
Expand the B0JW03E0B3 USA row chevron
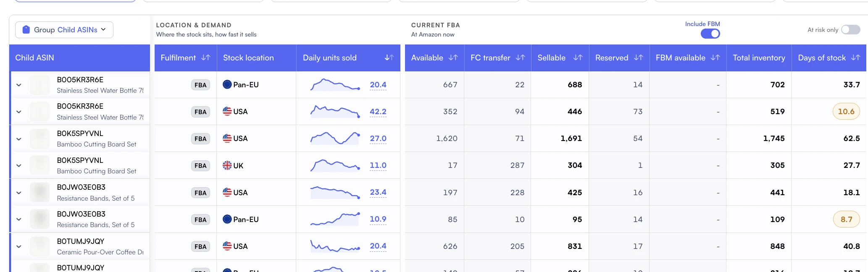click(x=19, y=193)
